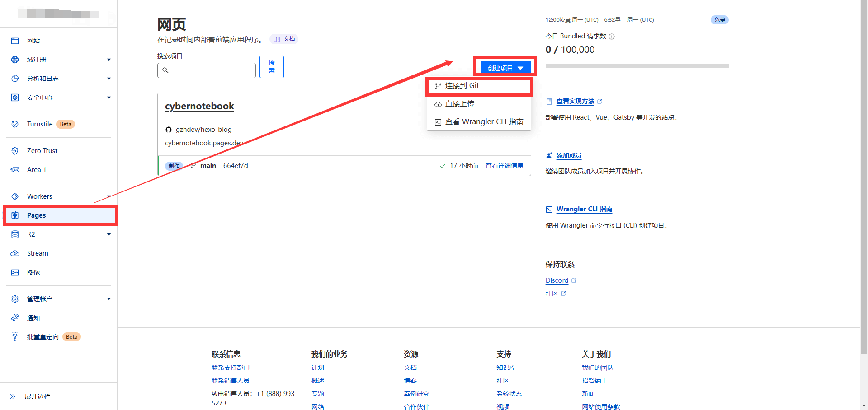Follow the 查看实现方法 link

point(576,102)
